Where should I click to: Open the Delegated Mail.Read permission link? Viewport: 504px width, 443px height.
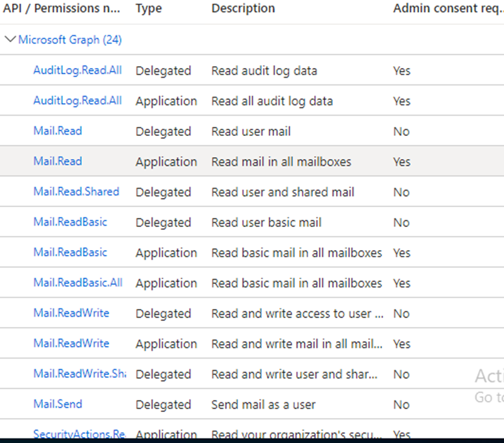pos(58,131)
